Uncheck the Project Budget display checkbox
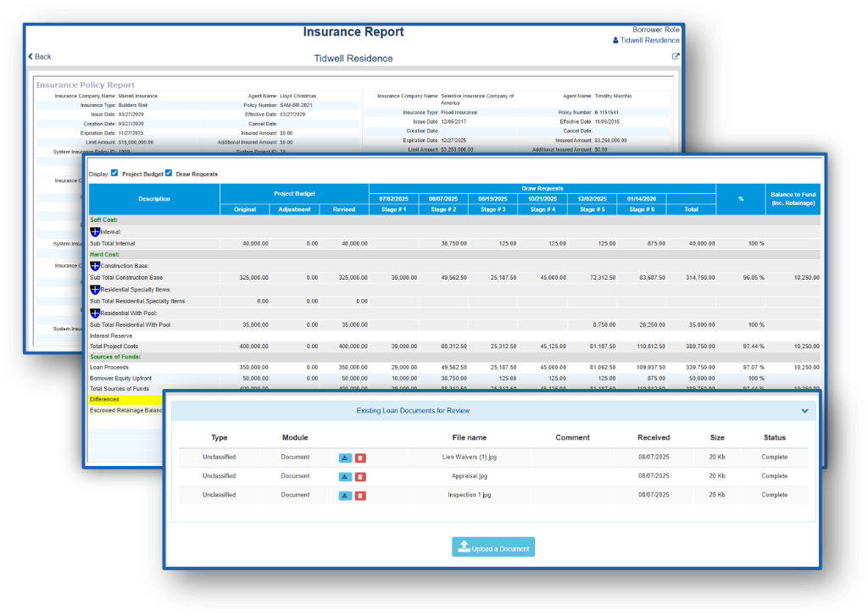Screen dimensions: 868x616 (x=114, y=173)
